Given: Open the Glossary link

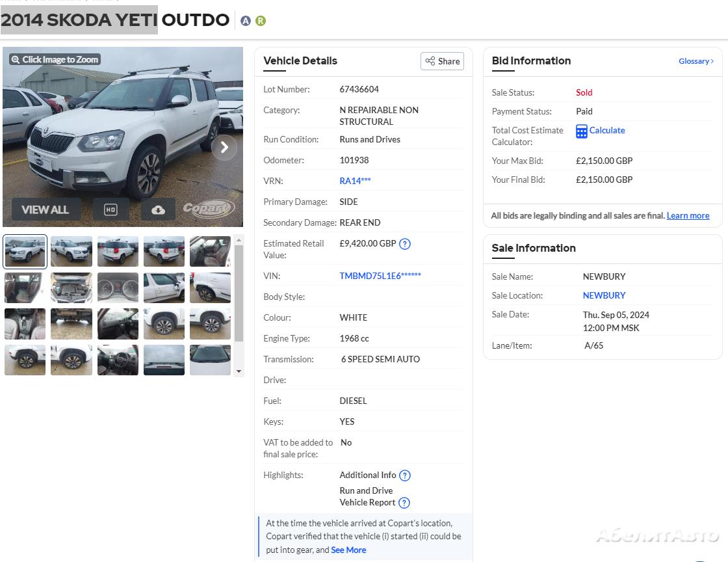Looking at the screenshot, I should point(695,61).
